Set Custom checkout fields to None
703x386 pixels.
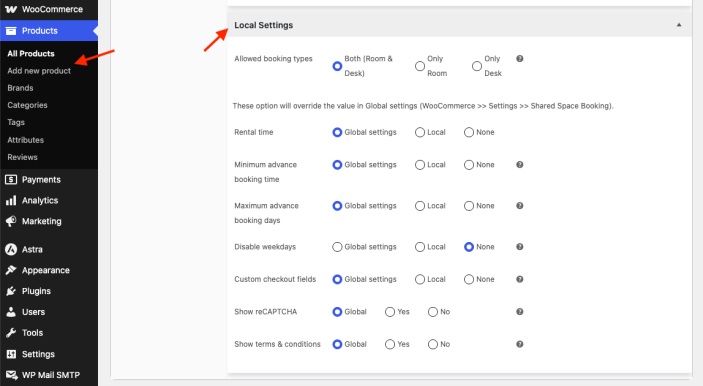pyautogui.click(x=469, y=279)
